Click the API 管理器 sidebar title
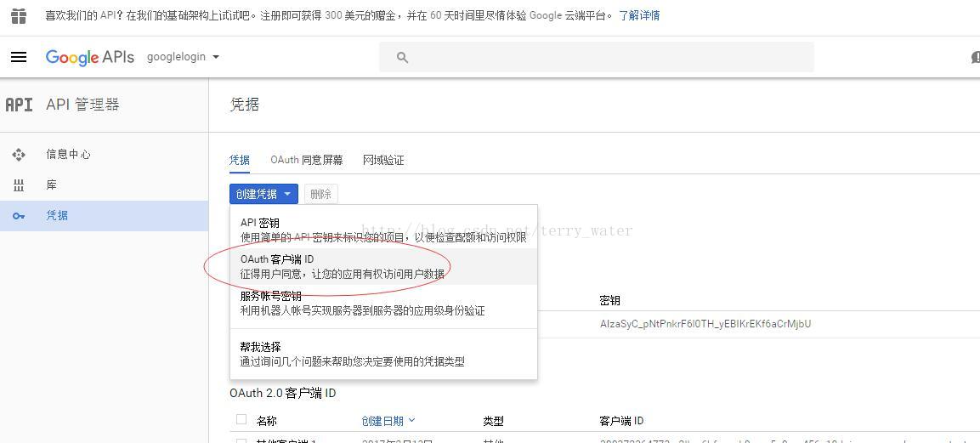 (x=82, y=105)
